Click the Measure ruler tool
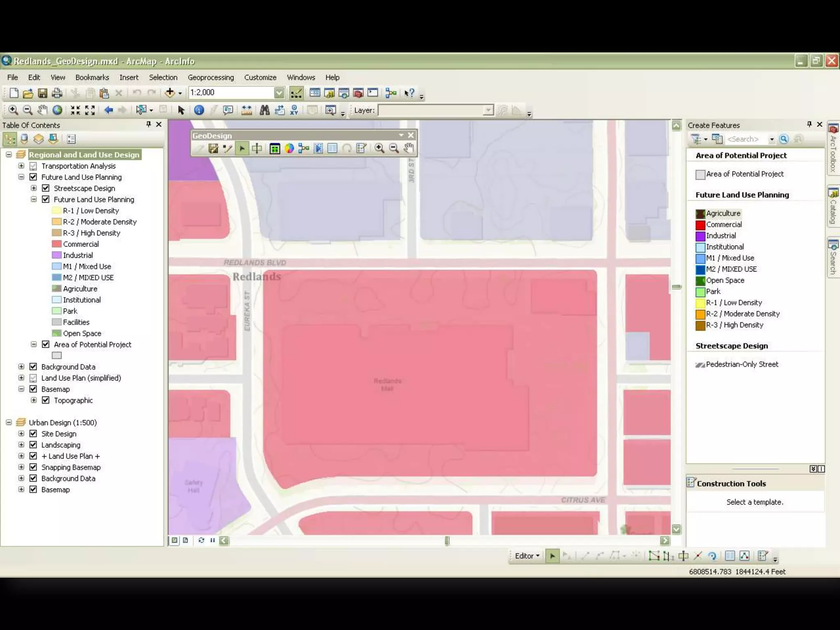Screen dimensions: 840x630 tap(247, 110)
